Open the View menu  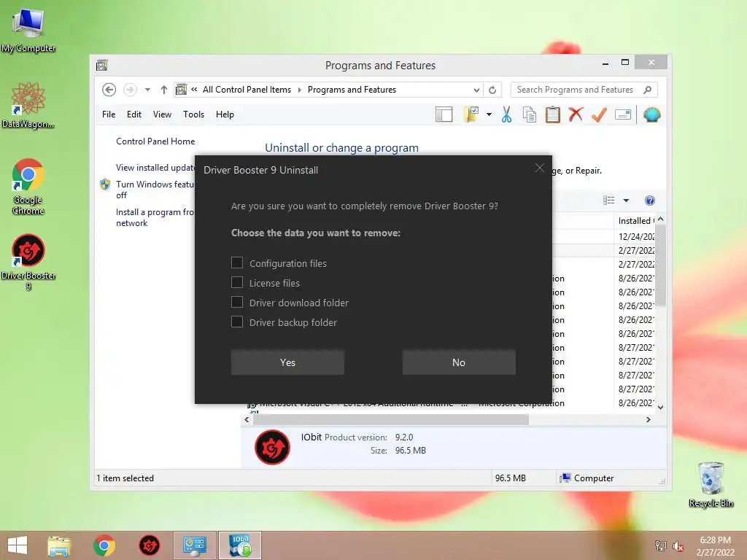click(x=162, y=114)
